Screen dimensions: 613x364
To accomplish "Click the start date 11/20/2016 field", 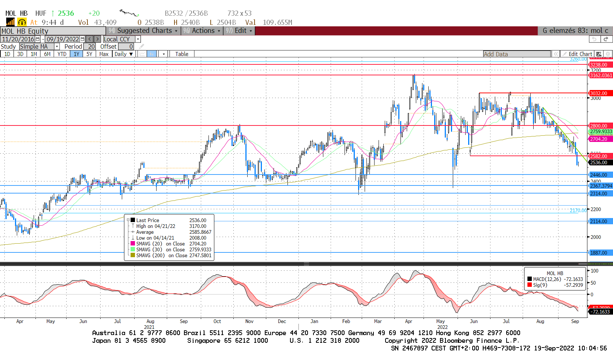I will pyautogui.click(x=18, y=39).
